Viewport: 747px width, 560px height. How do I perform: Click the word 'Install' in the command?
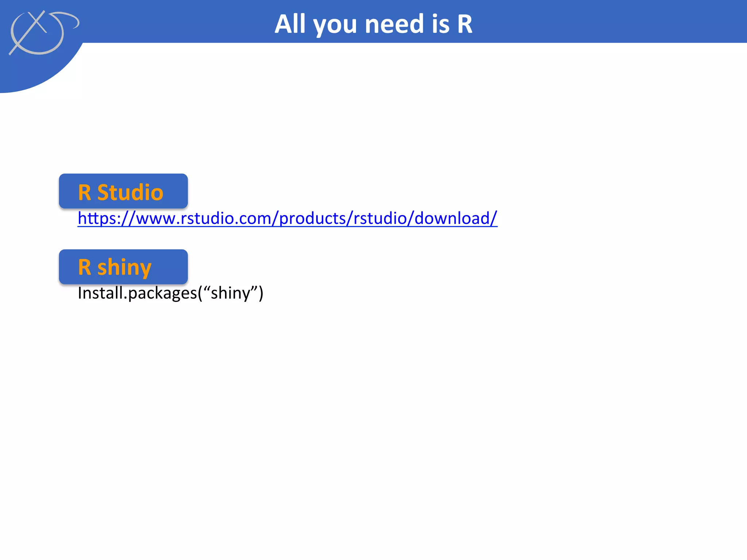pyautogui.click(x=100, y=293)
